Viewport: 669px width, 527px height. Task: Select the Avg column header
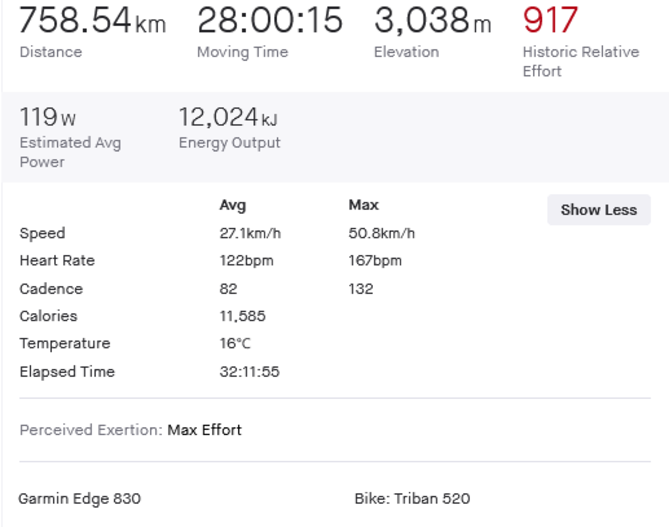click(232, 205)
